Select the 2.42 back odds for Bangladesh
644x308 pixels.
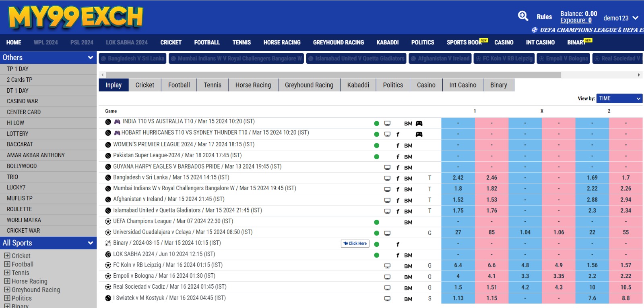click(458, 178)
